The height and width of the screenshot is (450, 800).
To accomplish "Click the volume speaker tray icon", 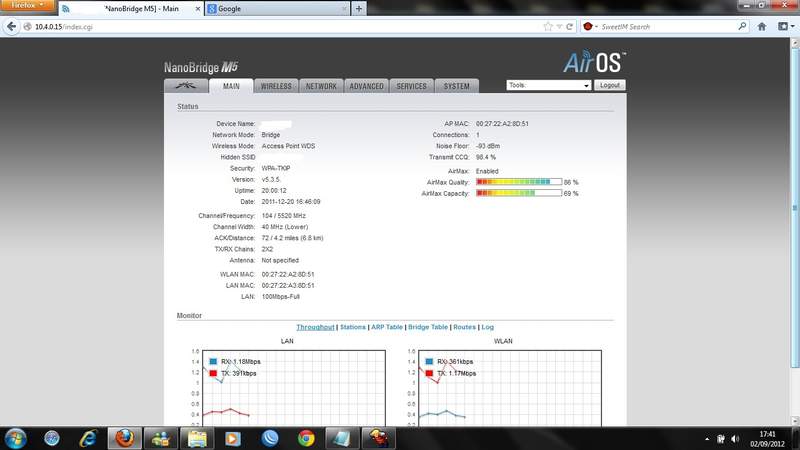I will (x=735, y=439).
